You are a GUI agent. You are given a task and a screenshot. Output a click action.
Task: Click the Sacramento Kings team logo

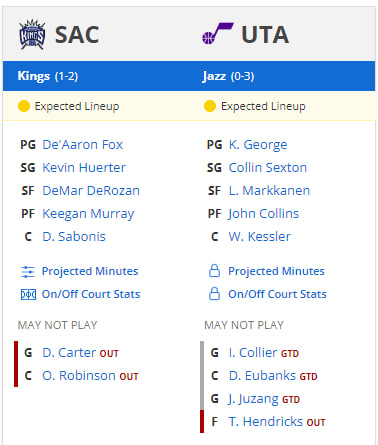(32, 34)
